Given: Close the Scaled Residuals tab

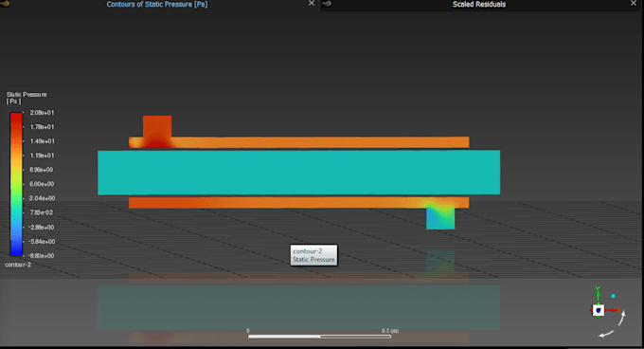Looking at the screenshot, I should point(634,3).
